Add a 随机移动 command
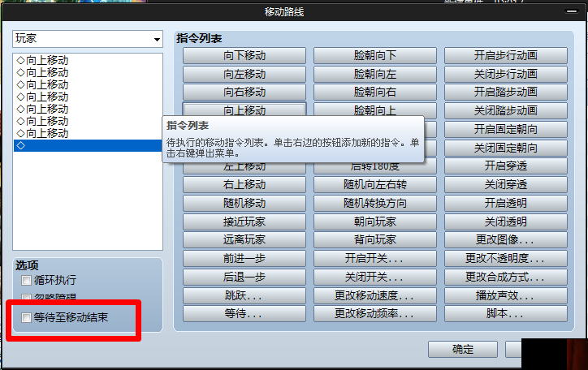Screen dimensions: 588x370 coord(244,203)
